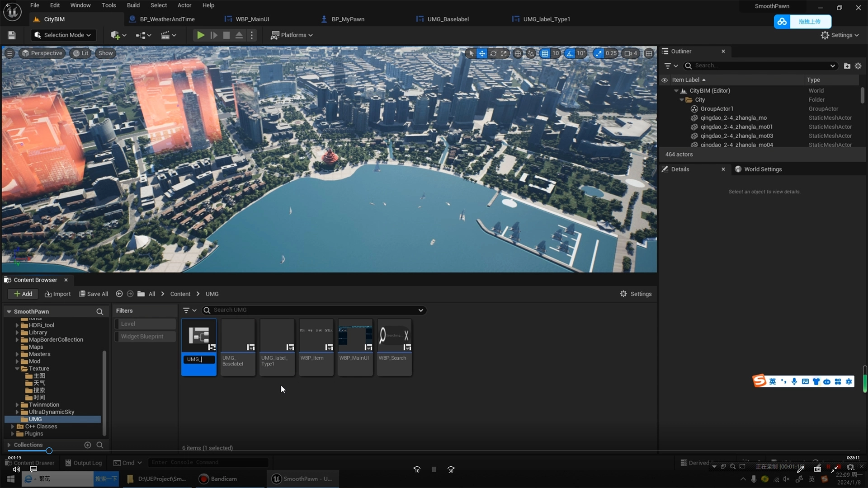The height and width of the screenshot is (488, 868).
Task: Open viewport layout maximize icon
Action: point(649,53)
